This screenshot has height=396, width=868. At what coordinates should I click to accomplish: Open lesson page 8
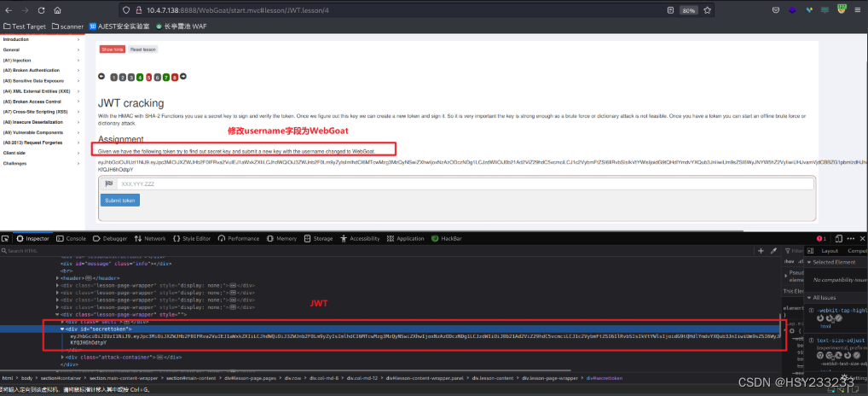(x=175, y=77)
